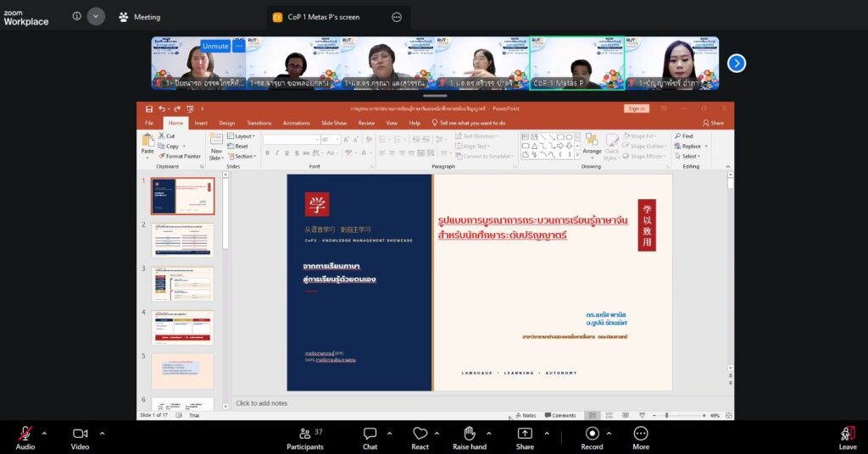Insert a New Slide

216,147
